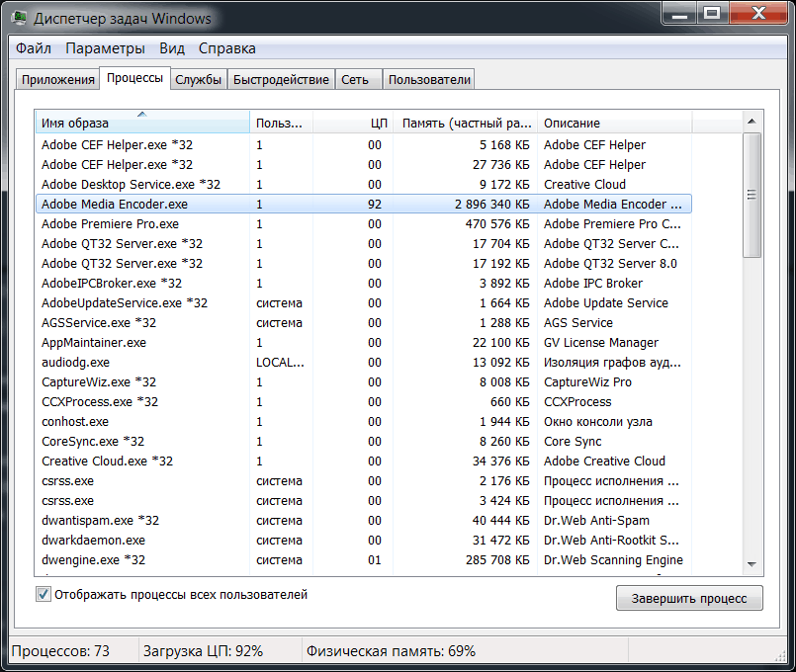The image size is (796, 672).
Task: Click the vertical scrollbar thumb
Action: click(x=752, y=196)
